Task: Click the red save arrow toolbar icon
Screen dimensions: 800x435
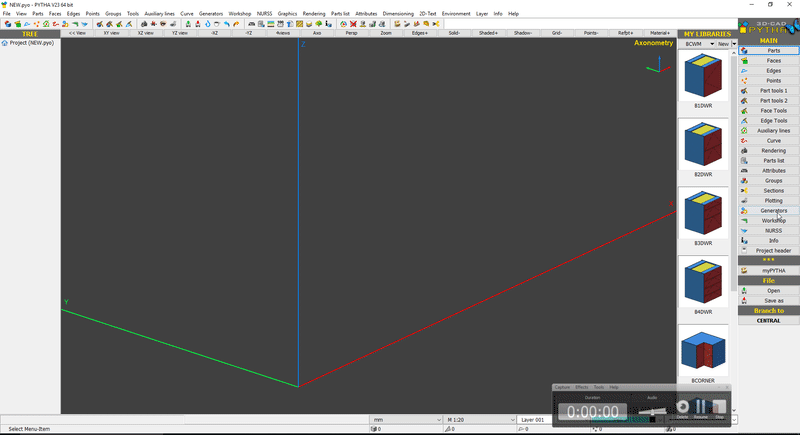Action: (x=197, y=24)
